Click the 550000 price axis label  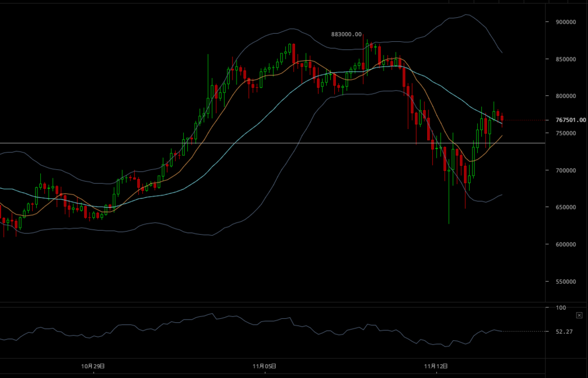click(566, 281)
